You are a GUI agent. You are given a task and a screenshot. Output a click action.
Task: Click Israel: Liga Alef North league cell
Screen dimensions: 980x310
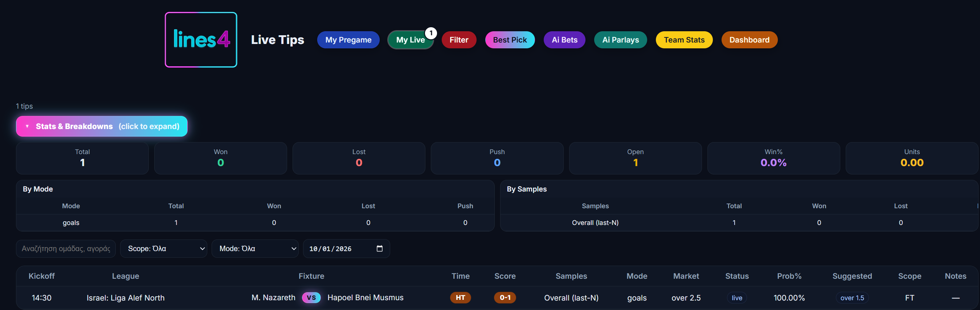[126, 298]
